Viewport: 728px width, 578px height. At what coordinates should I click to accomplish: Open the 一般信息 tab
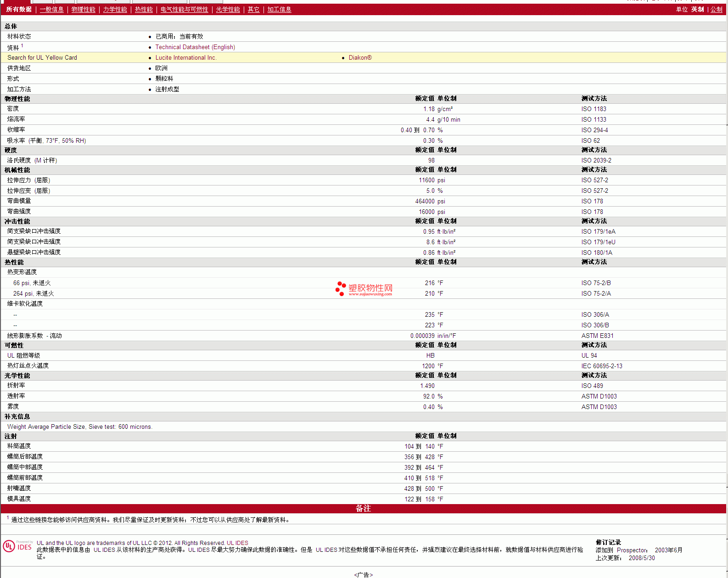pyautogui.click(x=51, y=10)
